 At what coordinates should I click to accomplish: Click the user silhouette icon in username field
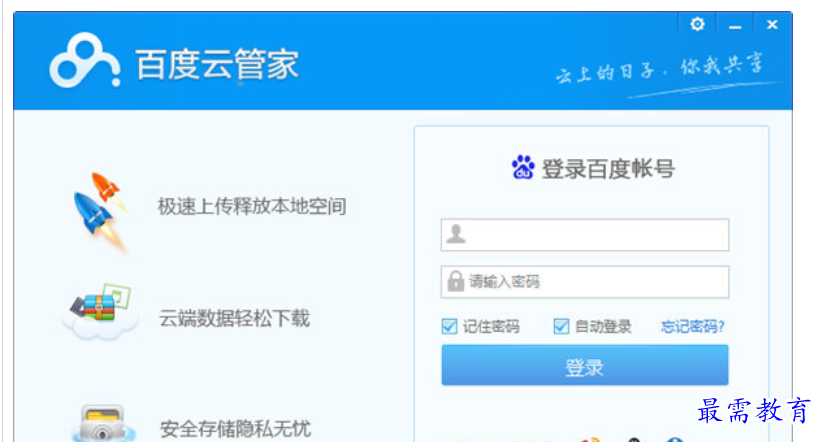[x=455, y=234]
